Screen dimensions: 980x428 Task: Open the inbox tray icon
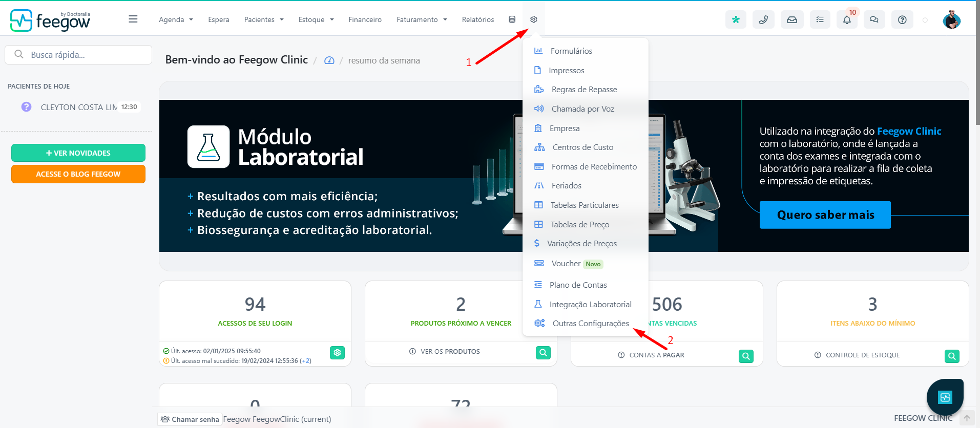coord(792,19)
